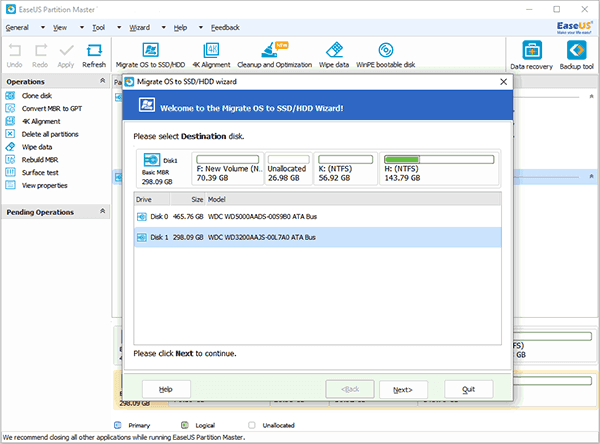600x444 pixels.
Task: Click the Drive column header
Action: click(152, 199)
